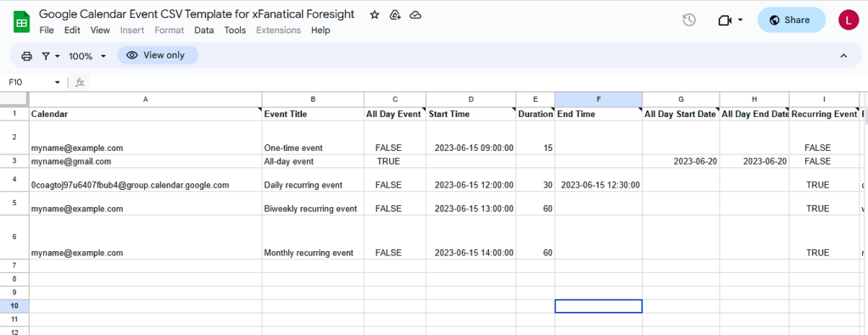The image size is (868, 335).
Task: Click the fx formula icon
Action: point(80,82)
